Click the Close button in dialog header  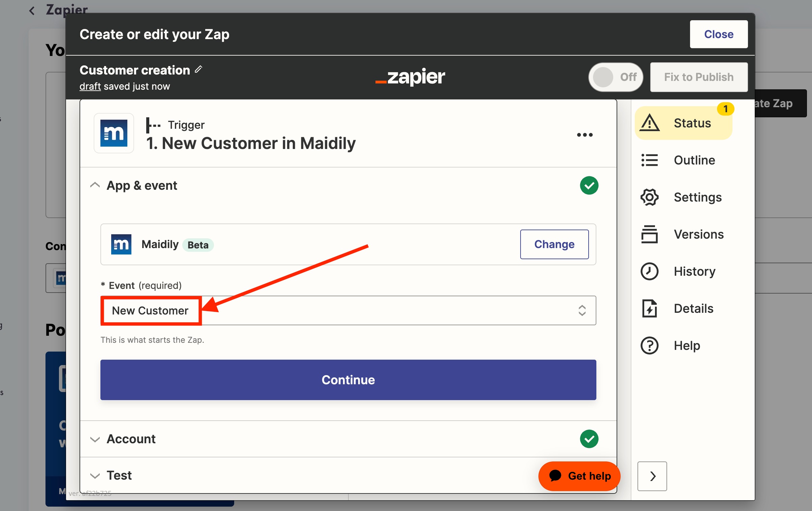coord(719,34)
